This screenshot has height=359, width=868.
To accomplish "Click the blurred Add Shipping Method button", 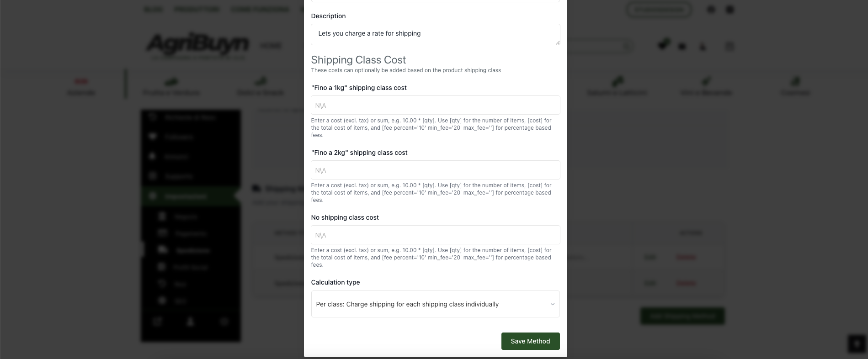I will point(682,316).
